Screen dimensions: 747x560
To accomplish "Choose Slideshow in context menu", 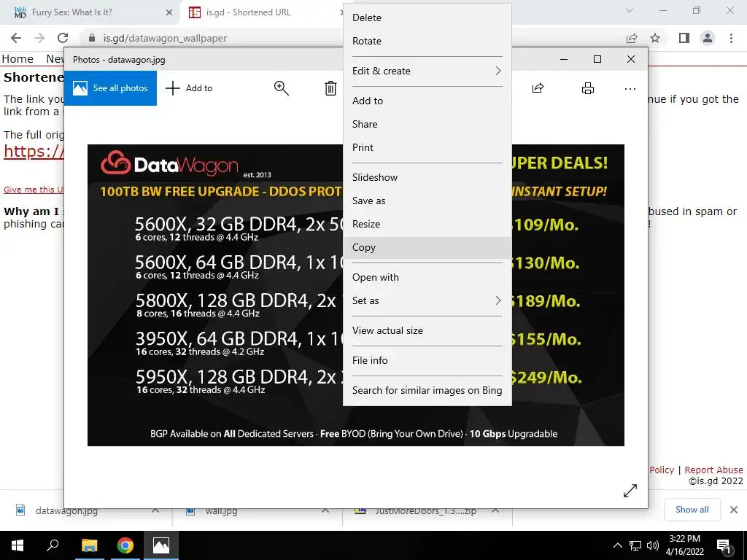I will [427, 178].
